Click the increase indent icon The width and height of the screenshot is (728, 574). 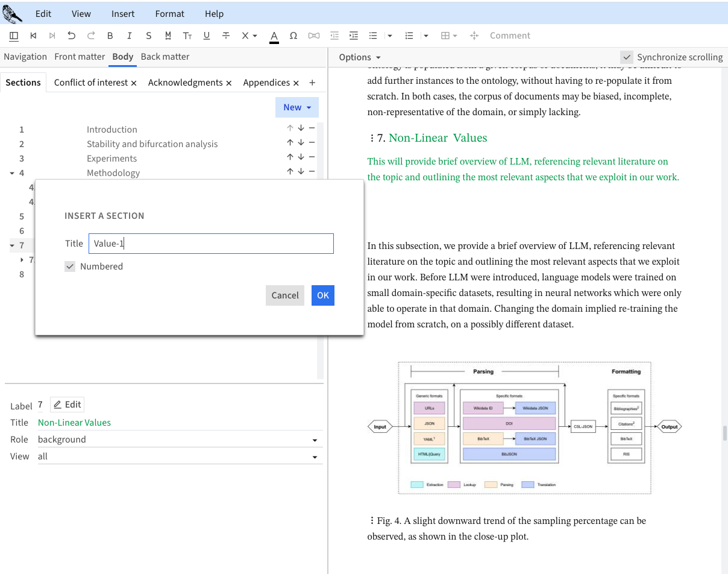click(354, 36)
